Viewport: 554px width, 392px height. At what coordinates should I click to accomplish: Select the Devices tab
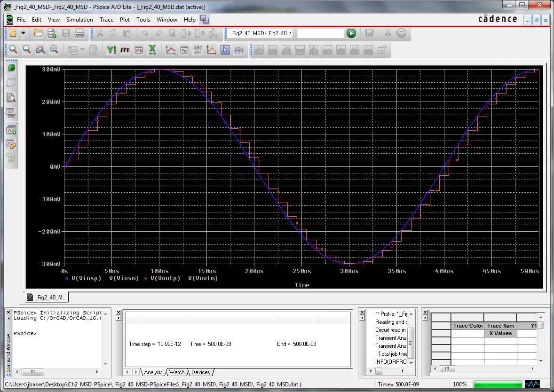click(201, 372)
